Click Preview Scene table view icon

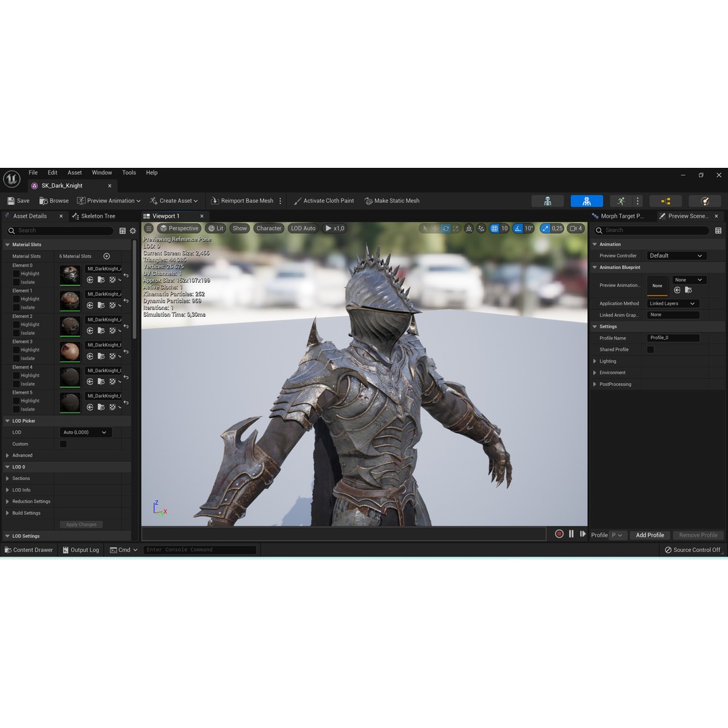point(719,231)
